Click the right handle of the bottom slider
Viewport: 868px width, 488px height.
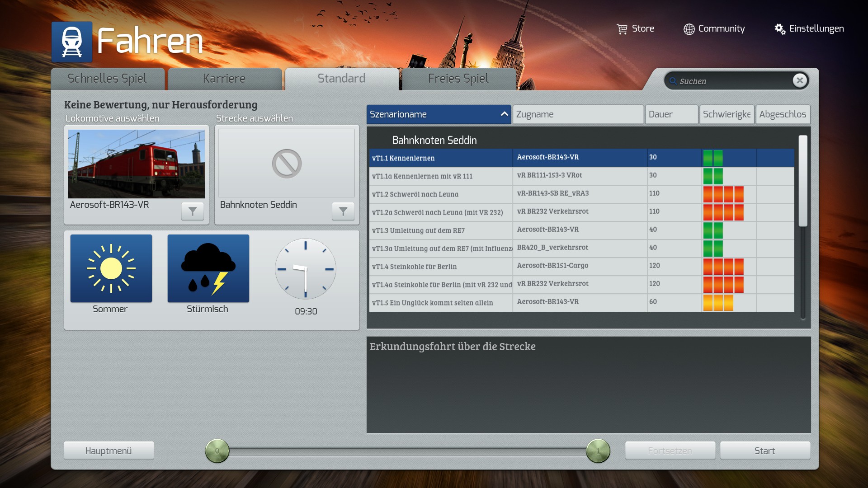point(598,450)
